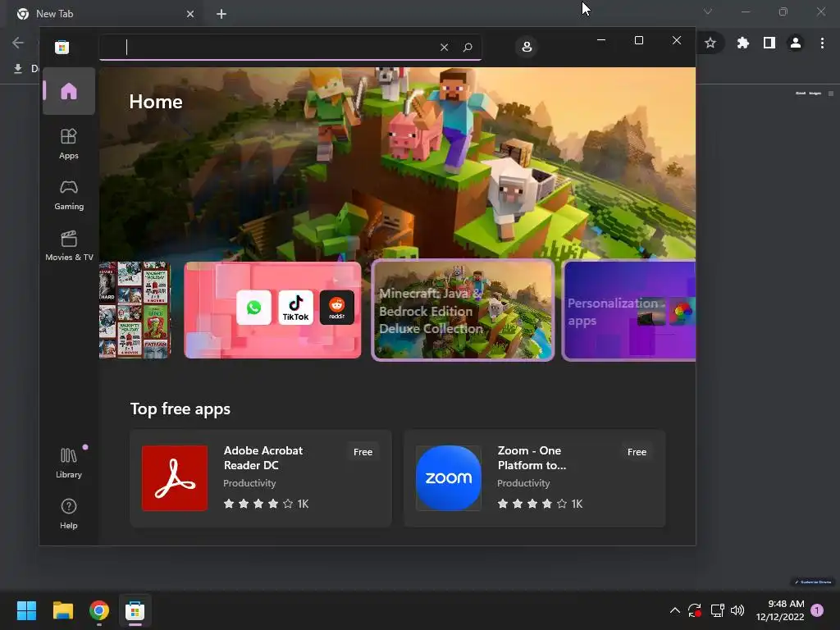Open the Help section
The image size is (840, 630).
[69, 514]
